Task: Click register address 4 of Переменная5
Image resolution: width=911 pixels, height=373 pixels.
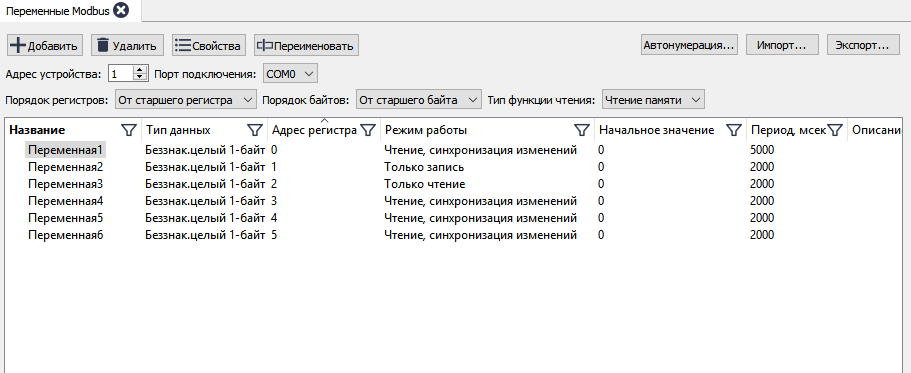Action: coord(274,218)
